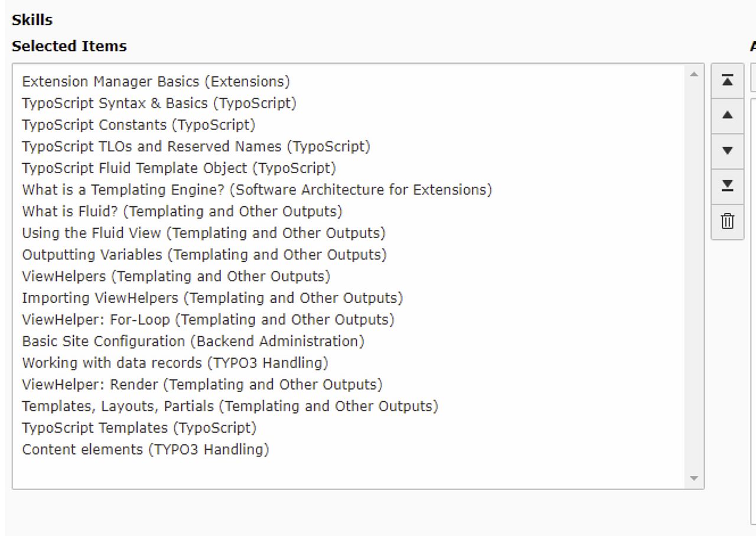Select What is a Templating Engine? item
756x536 pixels.
click(257, 190)
